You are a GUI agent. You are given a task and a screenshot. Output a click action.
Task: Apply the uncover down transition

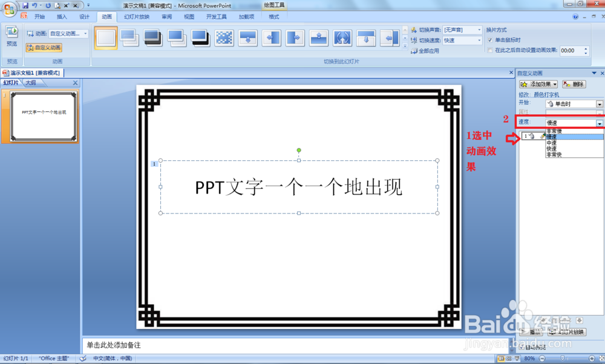coord(366,37)
